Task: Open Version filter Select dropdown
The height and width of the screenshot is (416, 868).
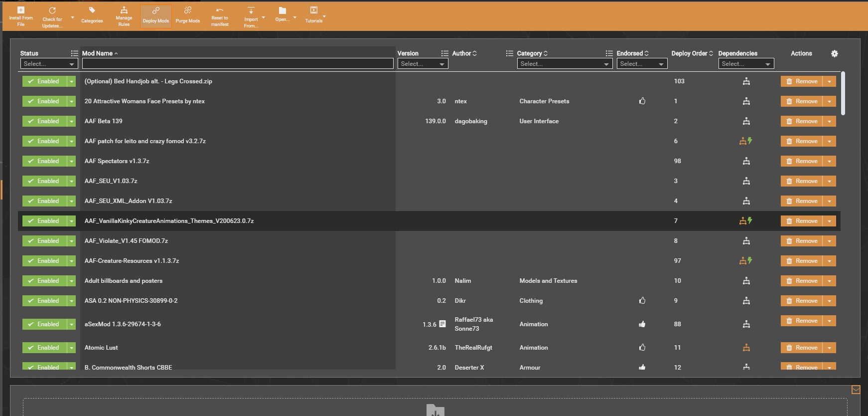Action: click(423, 64)
